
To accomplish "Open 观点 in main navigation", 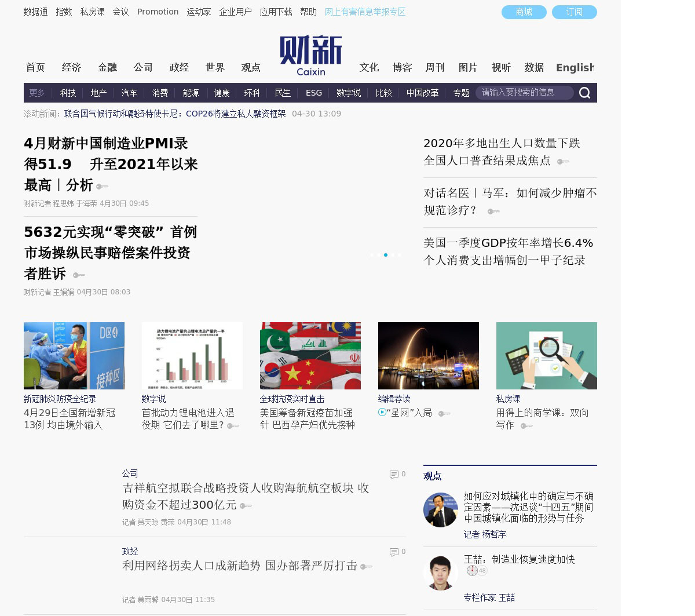I will 251,68.
